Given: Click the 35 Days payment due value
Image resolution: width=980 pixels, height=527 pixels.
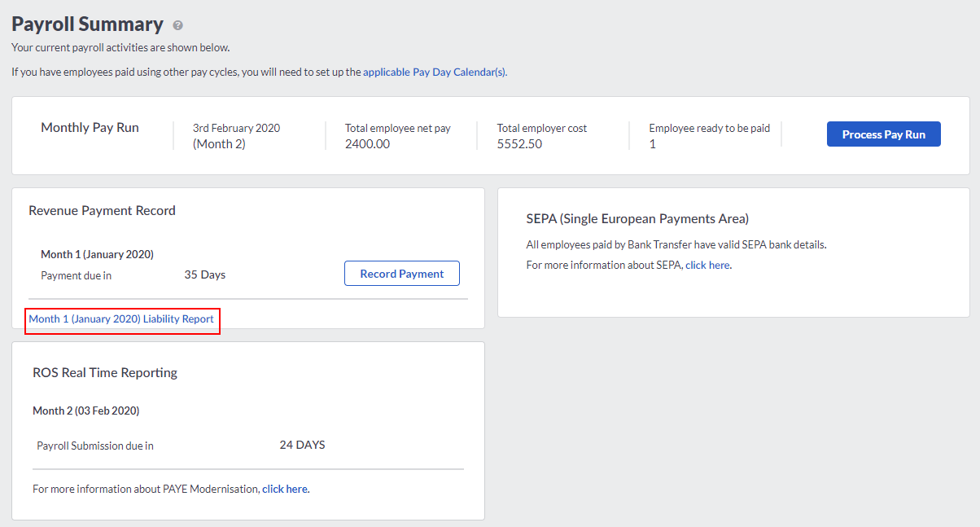Looking at the screenshot, I should pyautogui.click(x=204, y=275).
